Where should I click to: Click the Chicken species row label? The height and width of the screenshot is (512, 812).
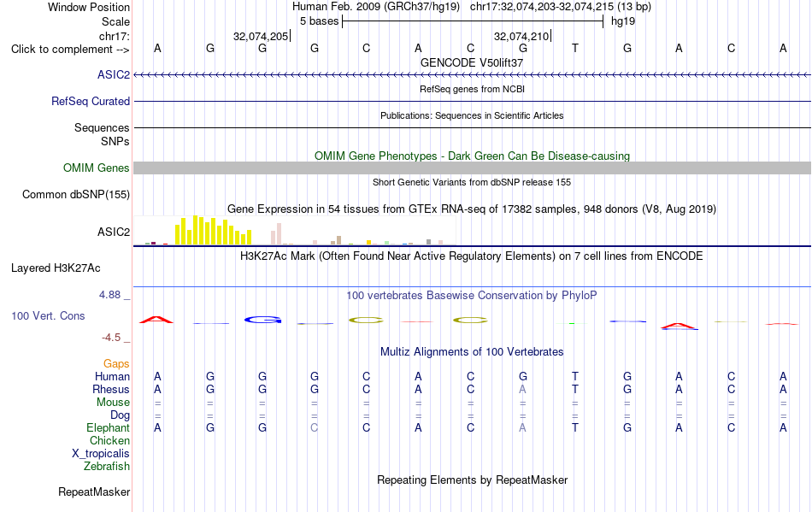click(109, 440)
